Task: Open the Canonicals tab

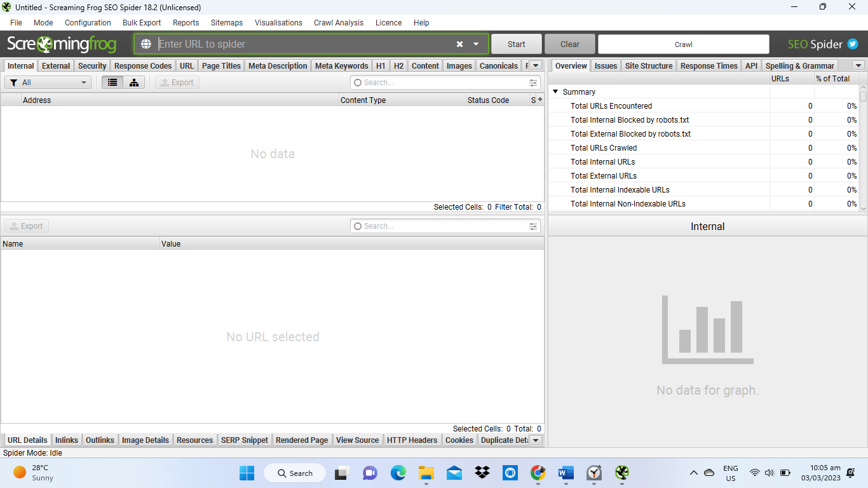Action: 499,65
